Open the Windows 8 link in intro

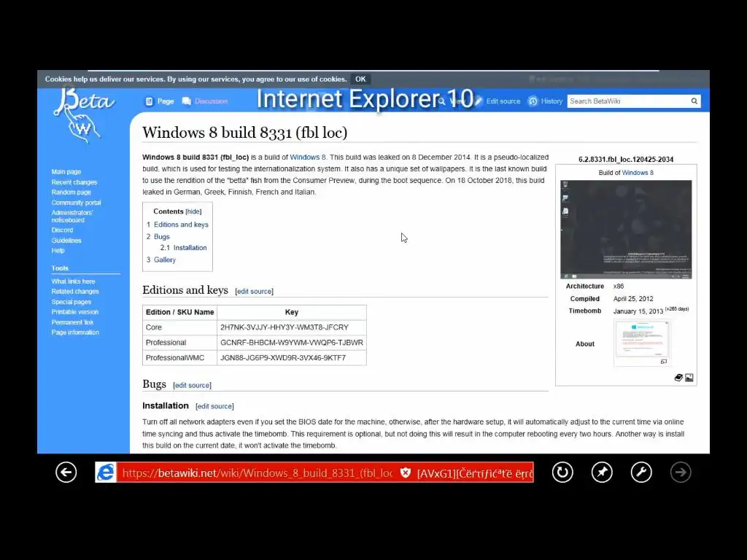coord(308,157)
